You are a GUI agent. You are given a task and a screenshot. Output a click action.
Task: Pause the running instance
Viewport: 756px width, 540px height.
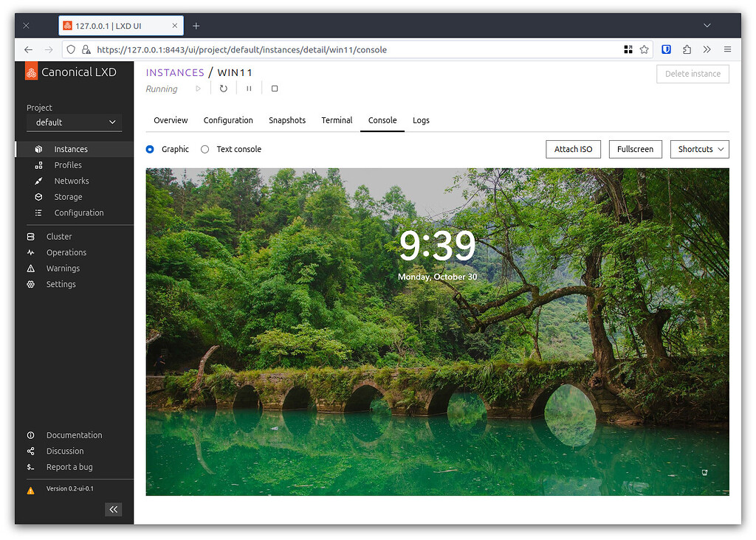(248, 88)
